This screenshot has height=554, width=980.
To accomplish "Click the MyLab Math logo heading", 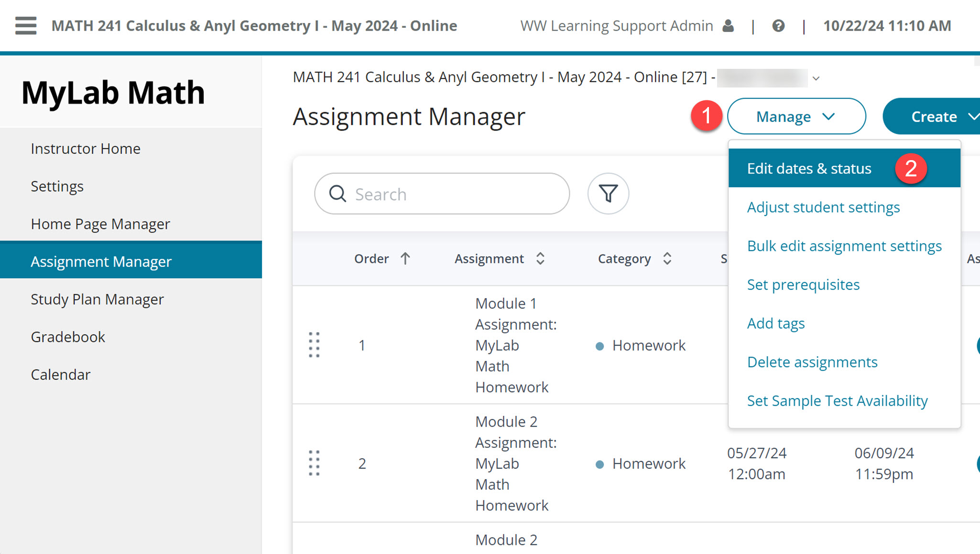I will pos(113,92).
